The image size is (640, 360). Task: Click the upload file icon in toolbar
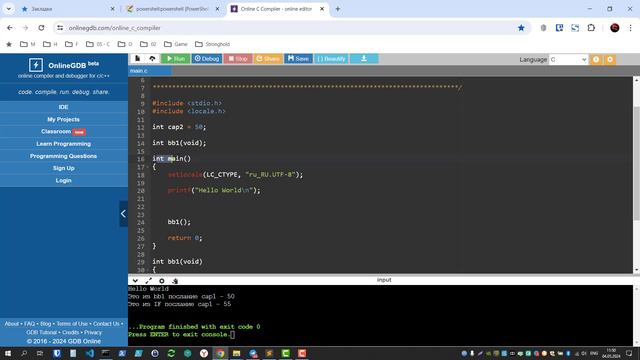coord(152,59)
